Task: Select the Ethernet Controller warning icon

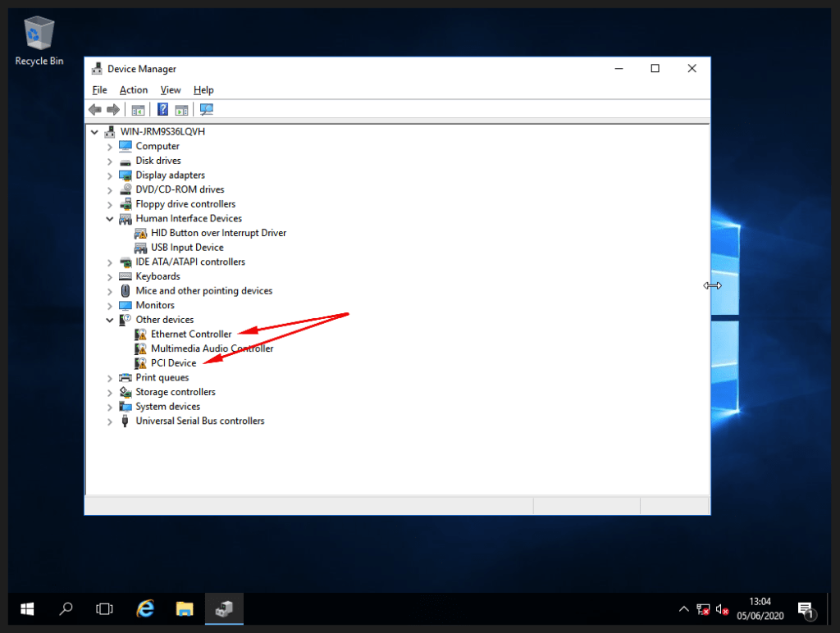Action: click(142, 334)
